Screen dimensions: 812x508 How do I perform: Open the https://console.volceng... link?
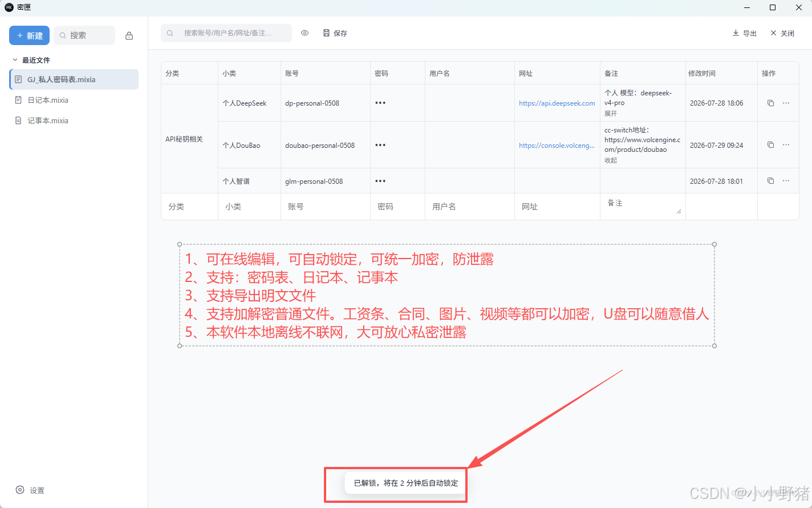click(557, 146)
